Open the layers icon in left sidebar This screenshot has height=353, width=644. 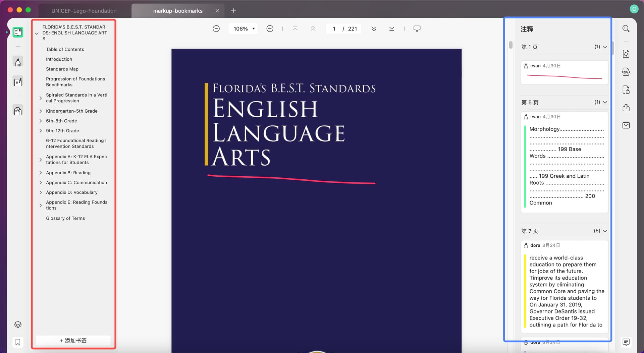pyautogui.click(x=18, y=324)
